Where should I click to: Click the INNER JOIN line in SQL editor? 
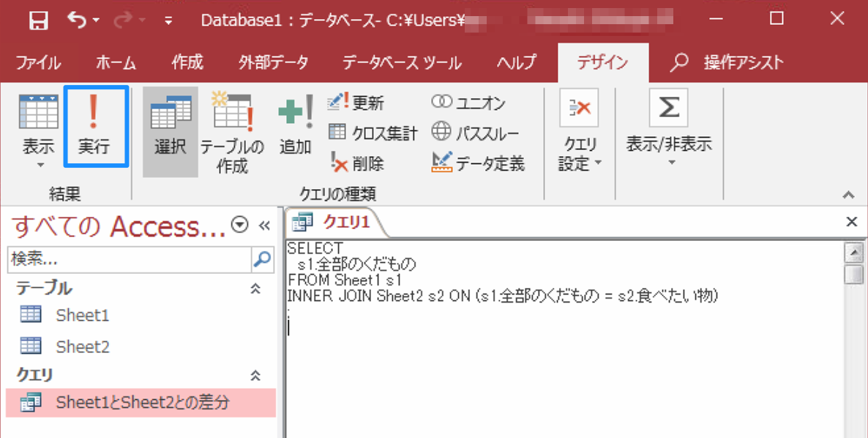click(x=503, y=296)
